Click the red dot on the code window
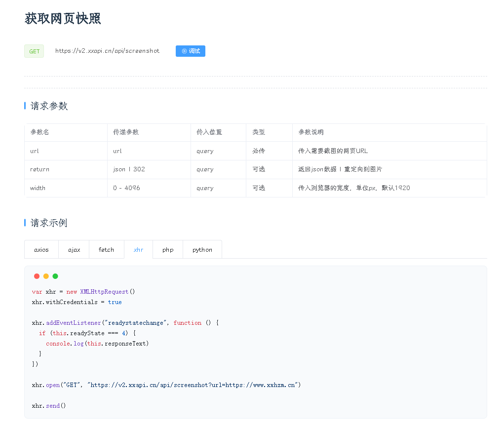 click(37, 276)
